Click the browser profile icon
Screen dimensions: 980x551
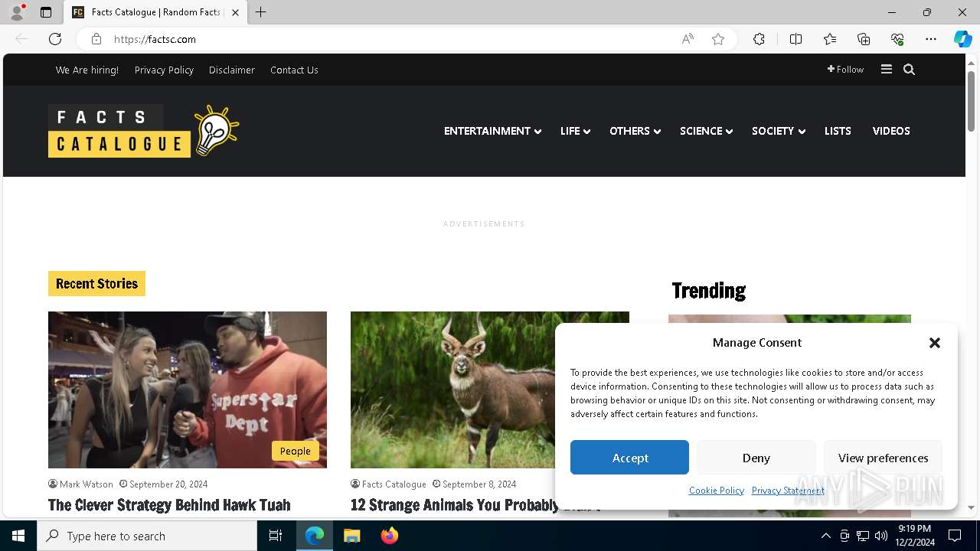click(x=17, y=12)
